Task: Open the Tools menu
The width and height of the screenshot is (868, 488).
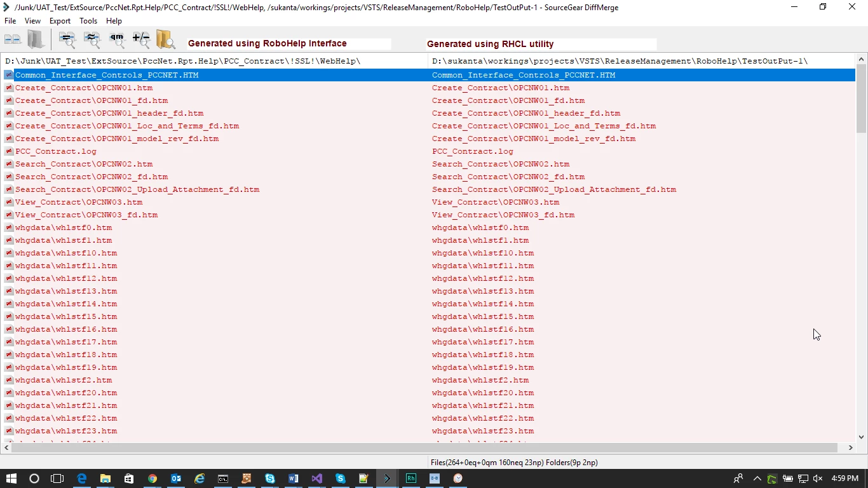Action: point(88,21)
